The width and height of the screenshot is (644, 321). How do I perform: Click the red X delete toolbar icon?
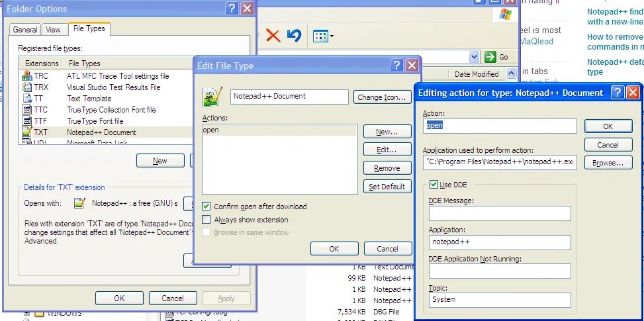tap(273, 36)
